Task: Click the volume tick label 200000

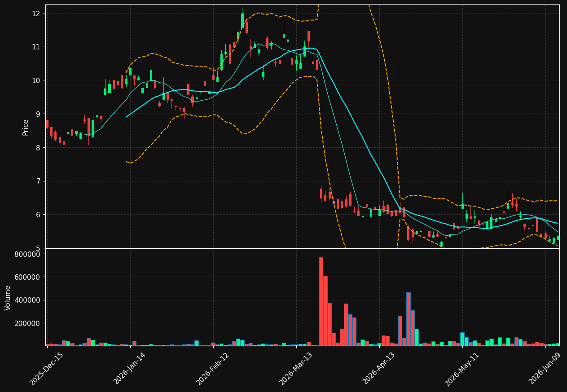Action: coord(27,323)
